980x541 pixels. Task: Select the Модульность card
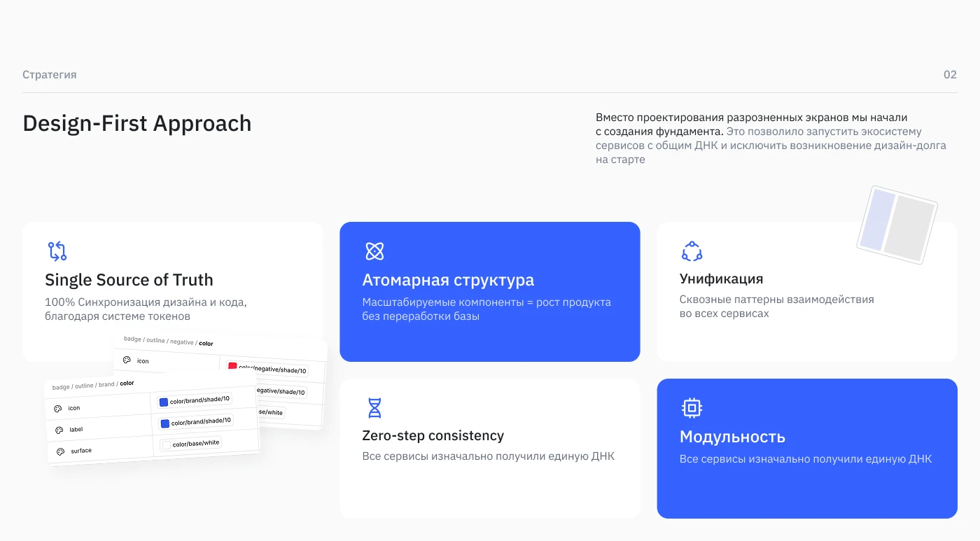pos(806,448)
